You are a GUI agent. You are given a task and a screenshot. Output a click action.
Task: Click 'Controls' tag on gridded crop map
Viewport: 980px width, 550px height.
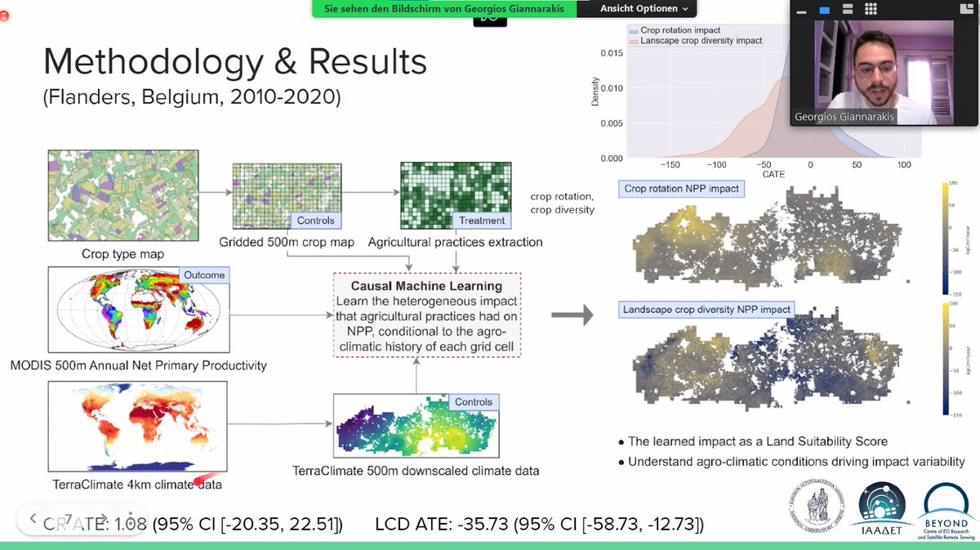coord(315,220)
